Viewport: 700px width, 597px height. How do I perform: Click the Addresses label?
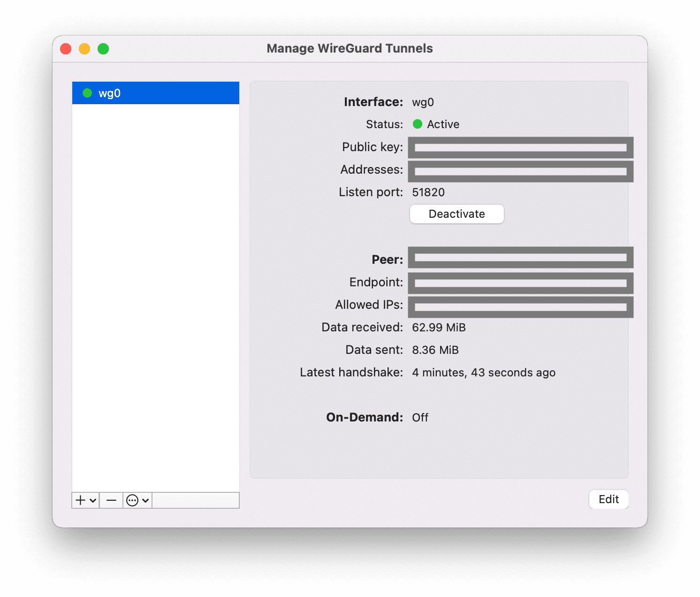(372, 169)
